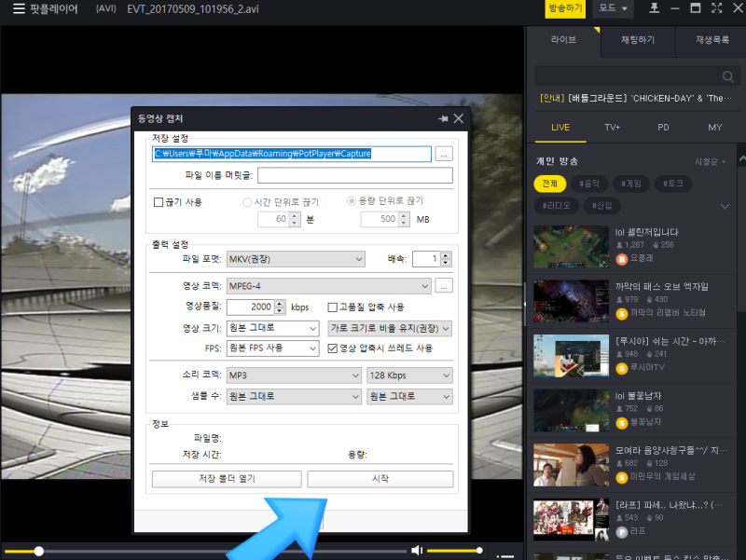Enable the 끊기 사용 checkbox
The width and height of the screenshot is (746, 560).
click(x=159, y=202)
